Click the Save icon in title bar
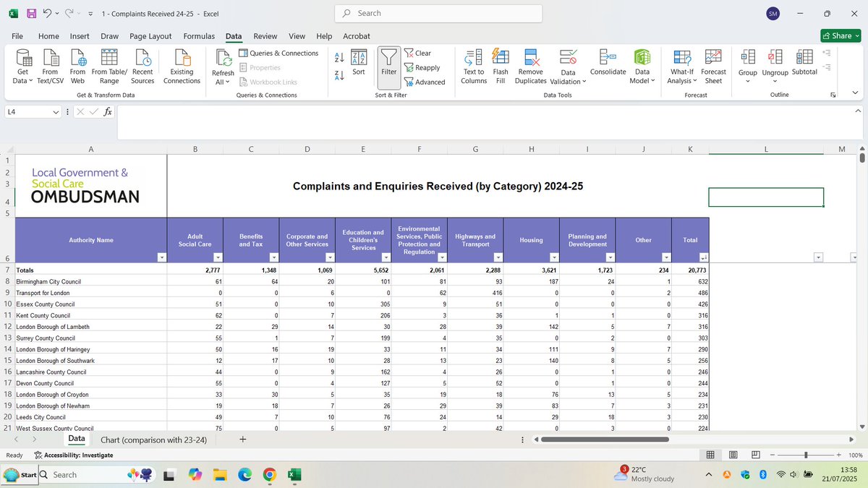 click(x=31, y=14)
